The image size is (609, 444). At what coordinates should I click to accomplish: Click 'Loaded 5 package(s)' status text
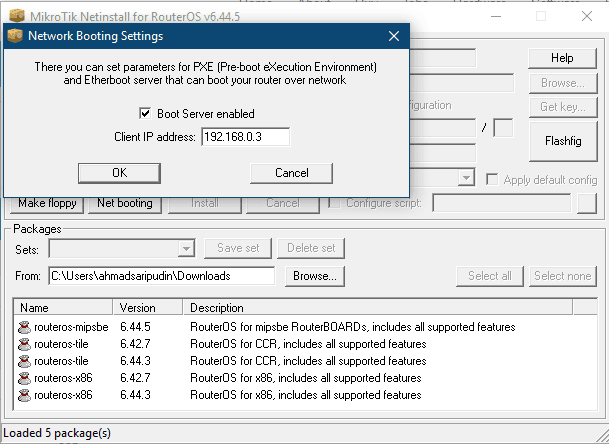tap(57, 433)
